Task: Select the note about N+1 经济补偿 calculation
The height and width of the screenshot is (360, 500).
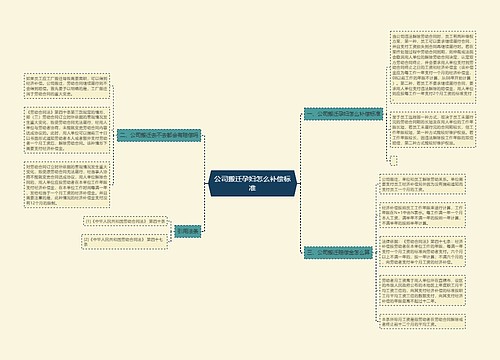Action: (x=422, y=215)
